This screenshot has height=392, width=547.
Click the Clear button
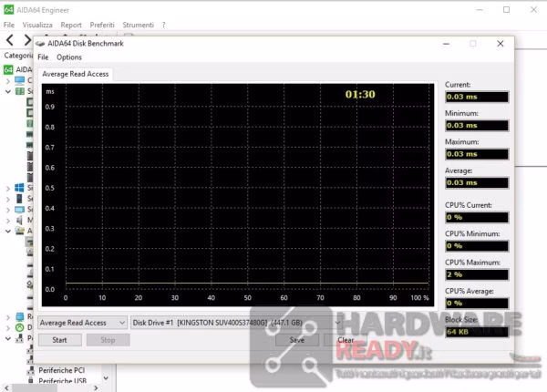[346, 340]
